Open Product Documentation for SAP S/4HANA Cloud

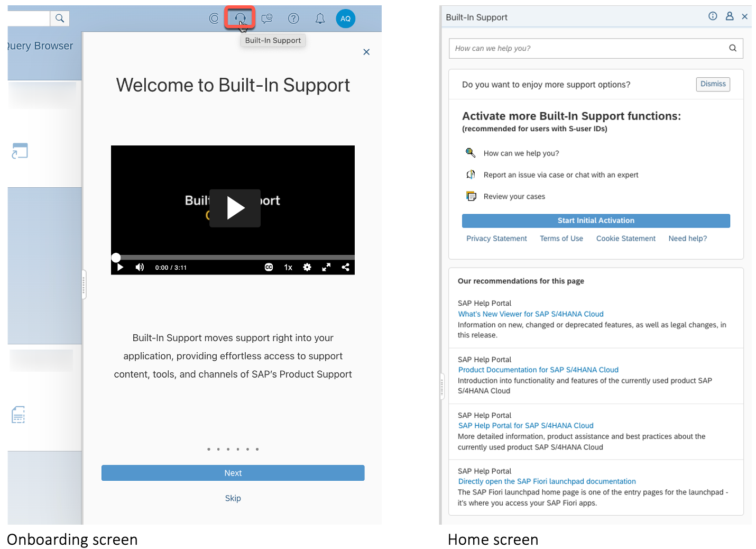coord(538,370)
